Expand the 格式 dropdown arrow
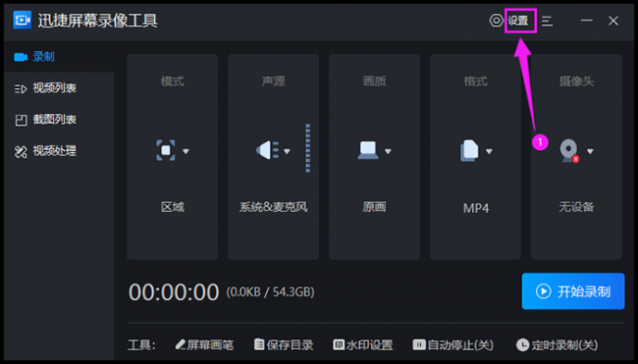The width and height of the screenshot is (638, 364). coord(489,151)
